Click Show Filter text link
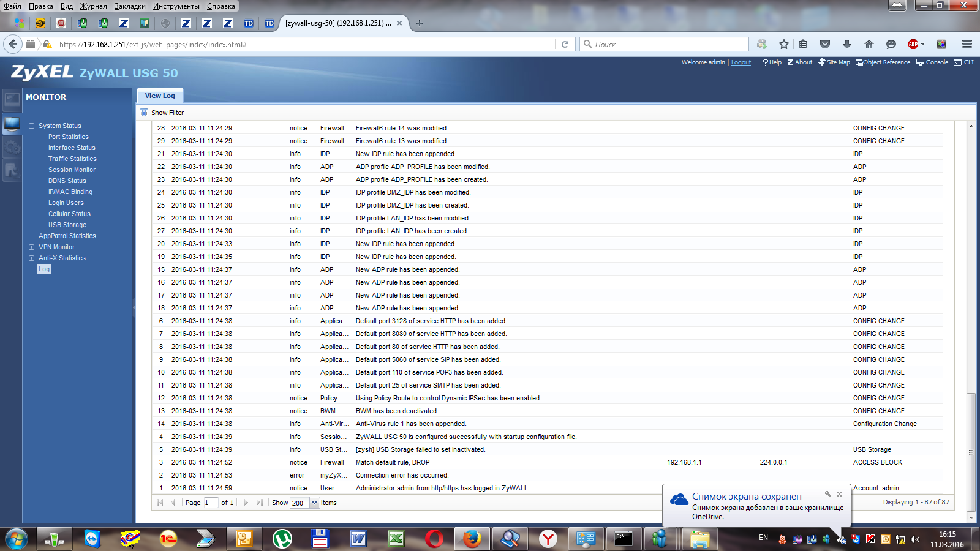Screen dimensions: 980x551 pyautogui.click(x=167, y=113)
